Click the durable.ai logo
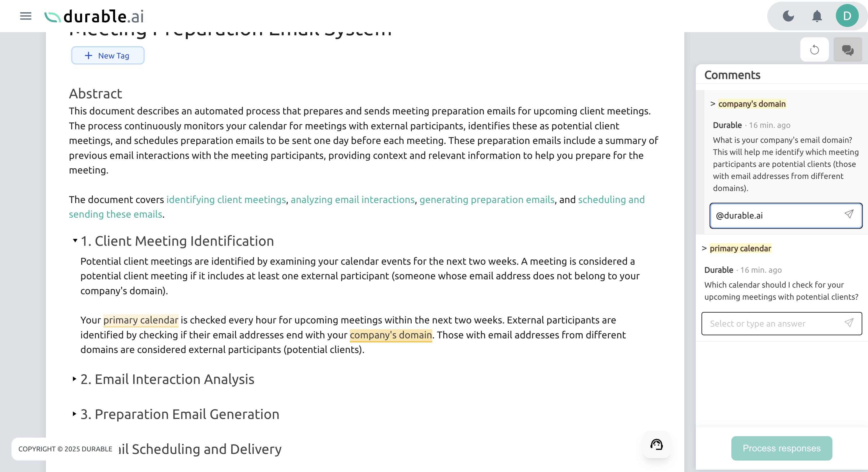The image size is (868, 472). [94, 16]
